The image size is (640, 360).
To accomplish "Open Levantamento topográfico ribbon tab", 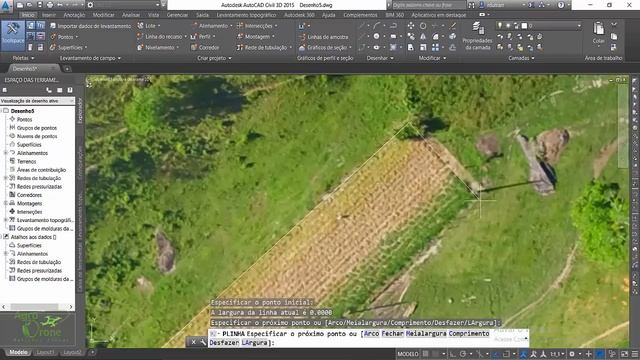I will [x=246, y=15].
